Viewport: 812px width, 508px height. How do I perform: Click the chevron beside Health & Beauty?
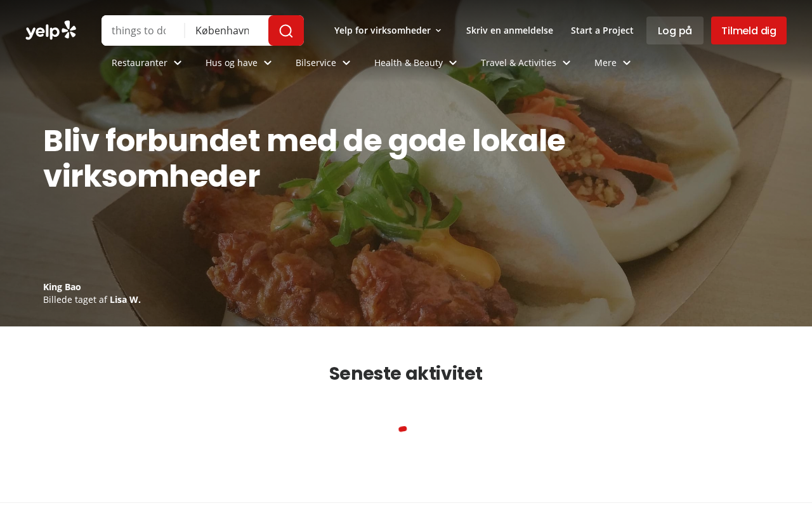453,63
